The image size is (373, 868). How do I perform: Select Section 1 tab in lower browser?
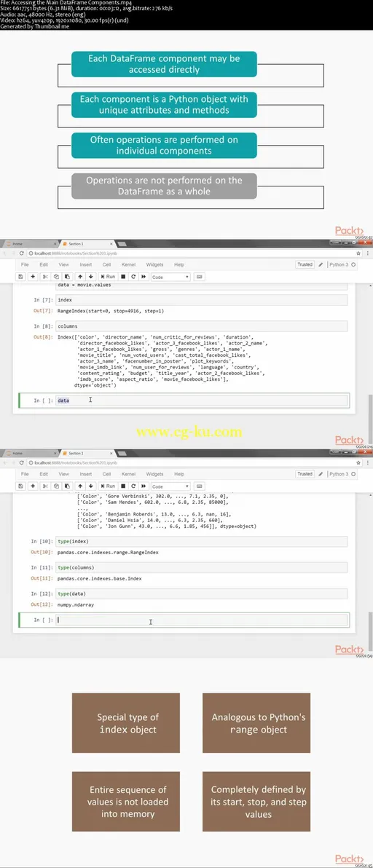[x=87, y=453]
